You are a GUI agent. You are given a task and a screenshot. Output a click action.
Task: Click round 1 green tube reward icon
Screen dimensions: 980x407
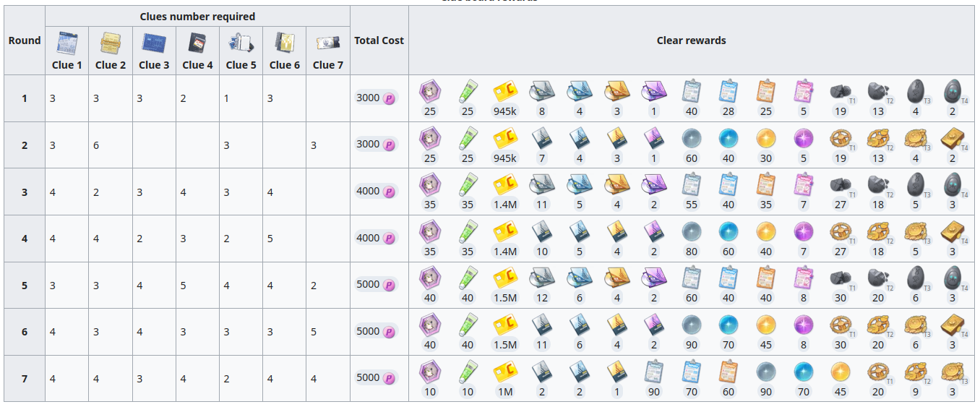click(468, 90)
